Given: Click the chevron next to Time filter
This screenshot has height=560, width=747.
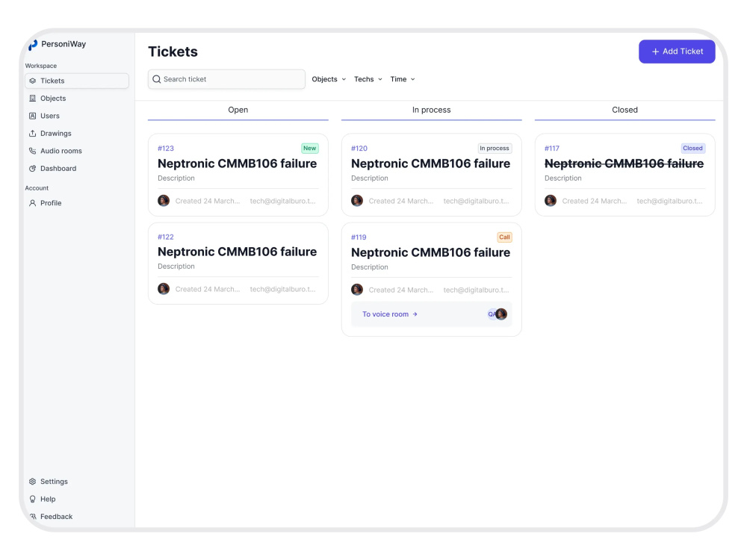Looking at the screenshot, I should [x=413, y=80].
